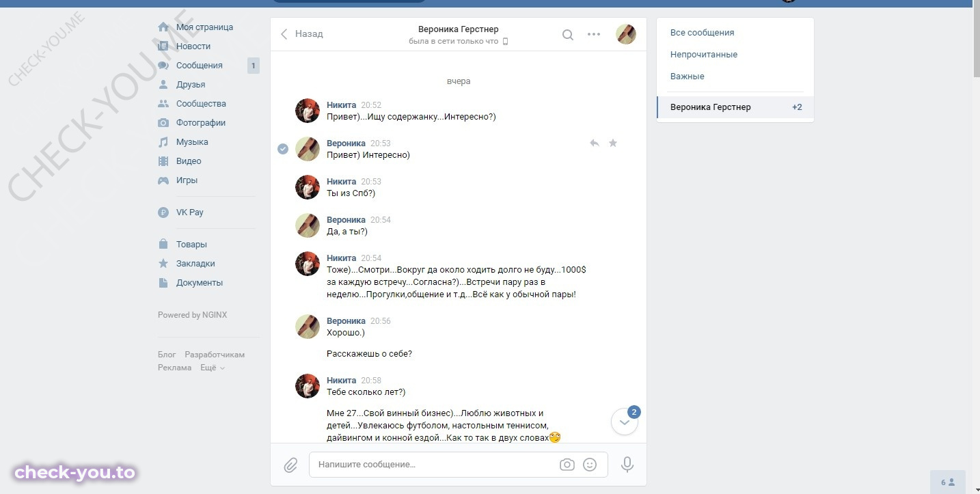Screen dimensions: 980x494
Task: Click the unread counter badge on Сообщения
Action: click(x=254, y=66)
